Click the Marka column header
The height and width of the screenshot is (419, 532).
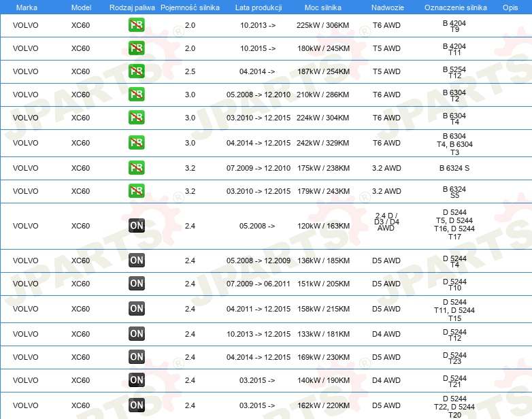pyautogui.click(x=27, y=7)
